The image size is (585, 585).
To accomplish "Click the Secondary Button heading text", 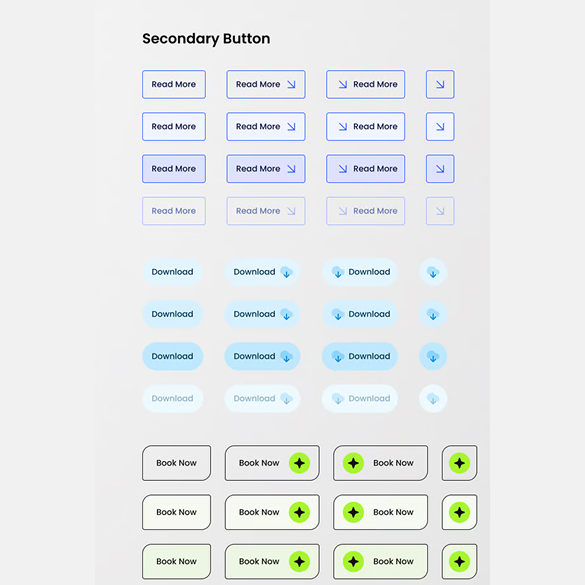I will (x=206, y=39).
